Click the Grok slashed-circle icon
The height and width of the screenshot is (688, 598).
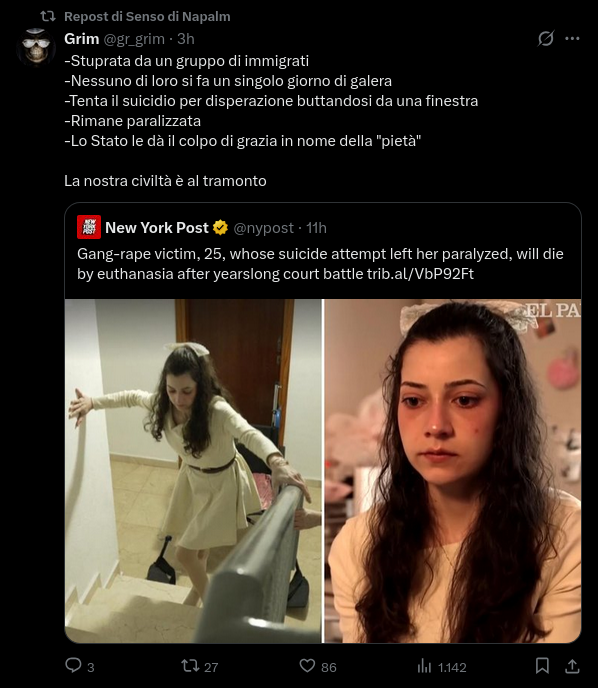(546, 39)
